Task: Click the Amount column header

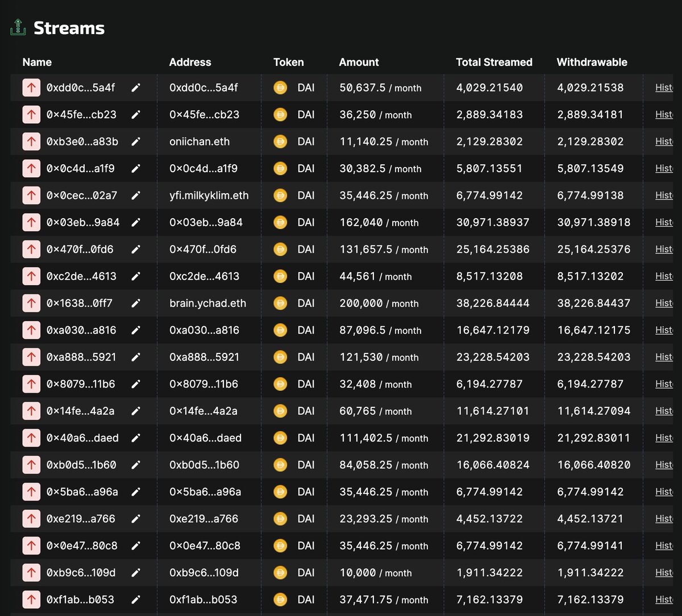Action: [359, 63]
